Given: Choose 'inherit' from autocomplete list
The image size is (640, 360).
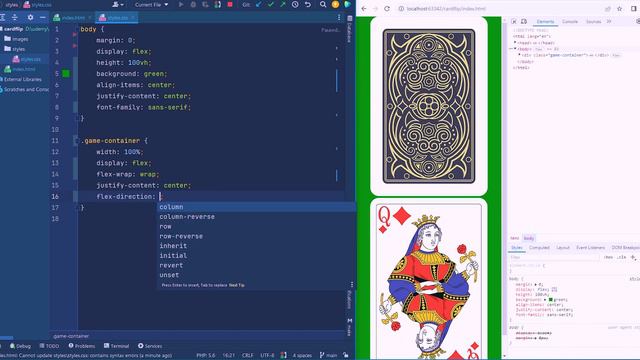Looking at the screenshot, I should pyautogui.click(x=257, y=246).
